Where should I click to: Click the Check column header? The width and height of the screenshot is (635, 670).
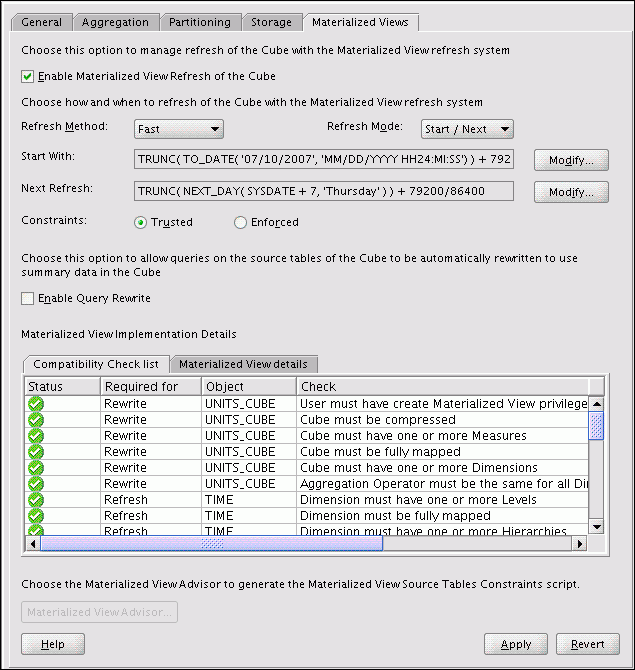[443, 387]
